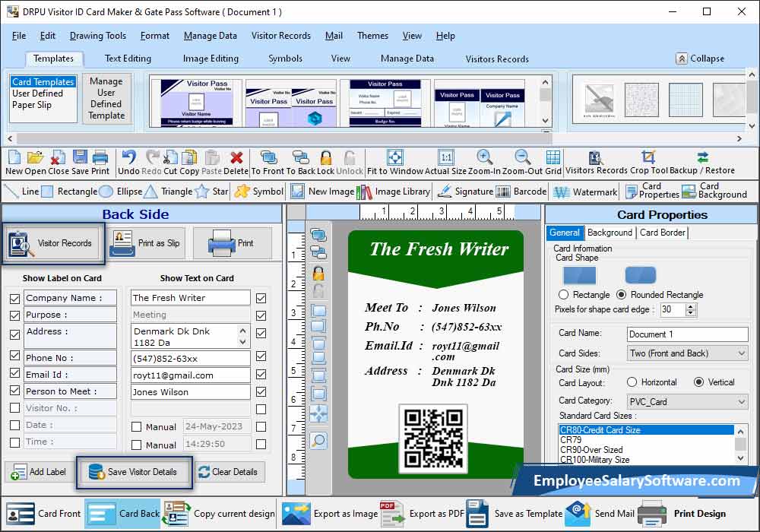Uncheck Purpose label checkbox
760x532 pixels.
click(15, 315)
